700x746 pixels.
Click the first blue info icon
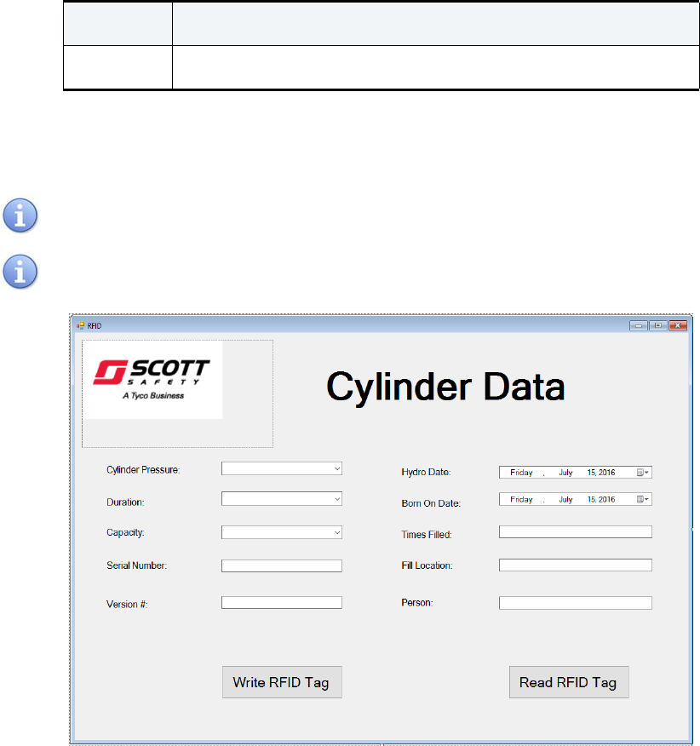20,215
